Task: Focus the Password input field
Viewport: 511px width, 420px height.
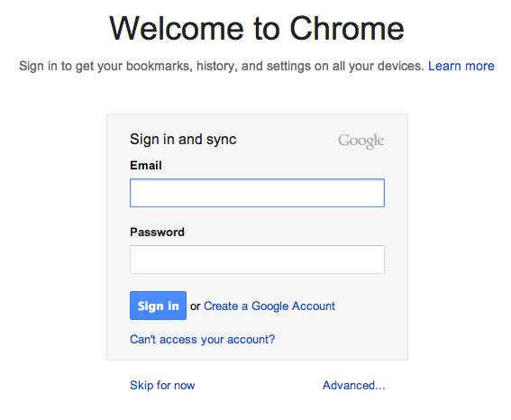Action: coord(257,260)
